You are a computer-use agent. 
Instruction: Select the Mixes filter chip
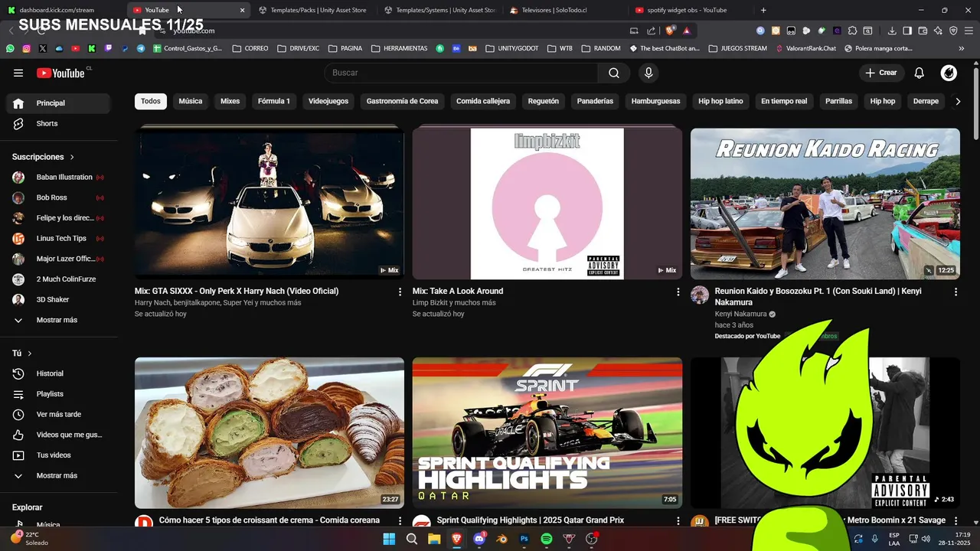click(x=230, y=101)
